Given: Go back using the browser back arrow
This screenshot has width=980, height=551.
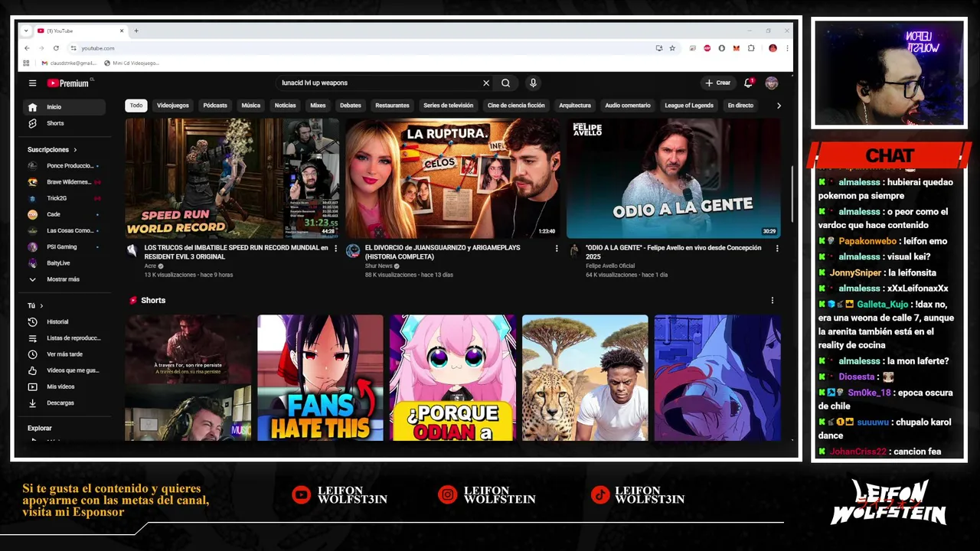Looking at the screenshot, I should 27,47.
